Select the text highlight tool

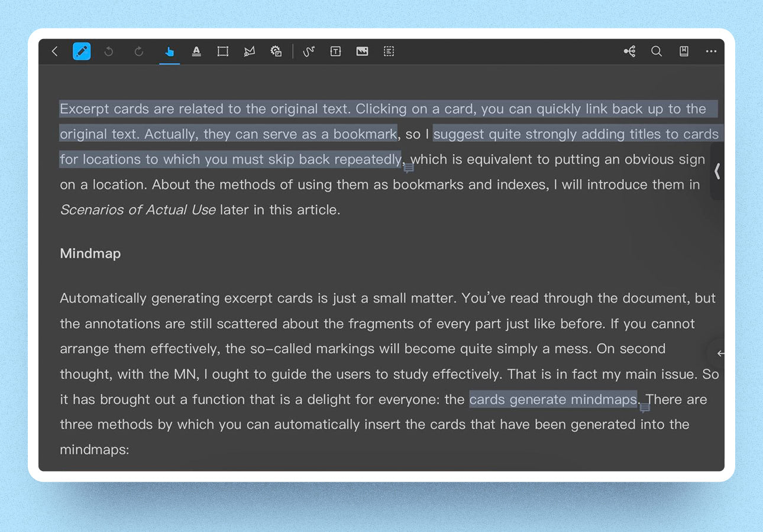point(196,51)
